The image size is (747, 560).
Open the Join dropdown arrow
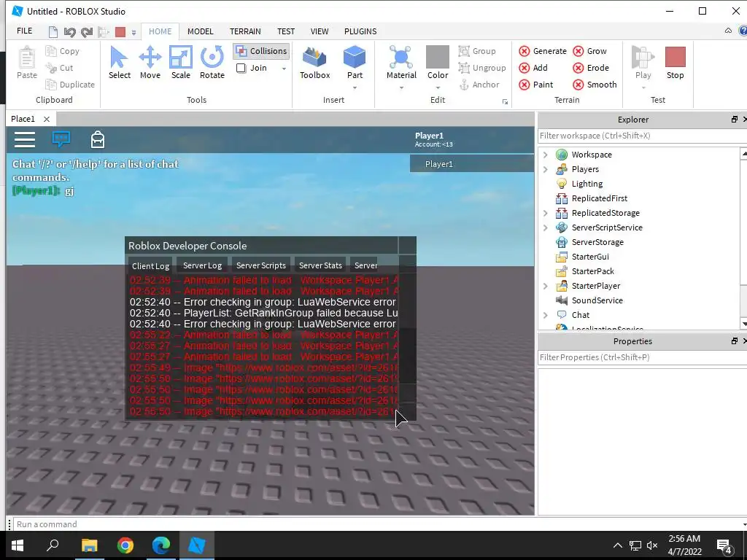click(x=284, y=69)
